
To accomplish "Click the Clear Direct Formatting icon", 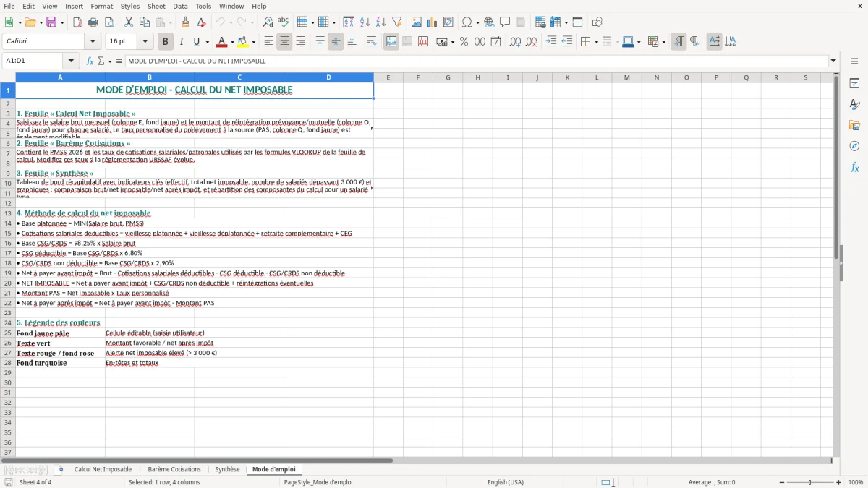I will point(202,22).
